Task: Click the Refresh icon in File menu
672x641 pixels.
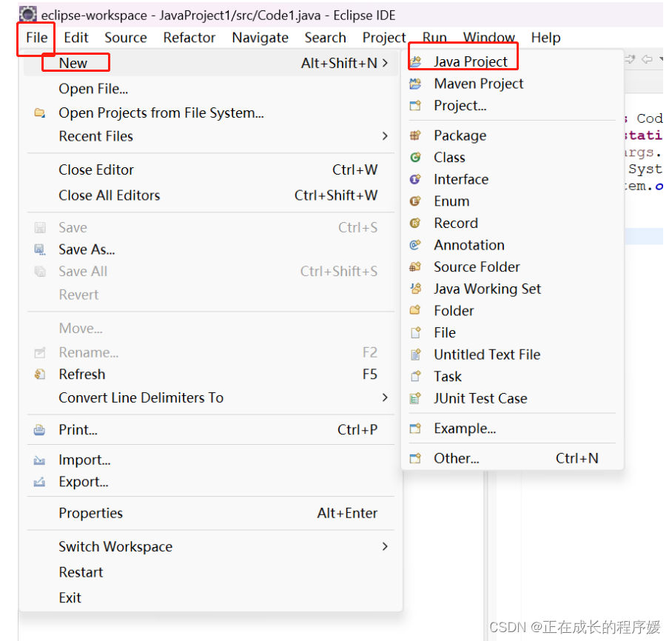Action: (x=39, y=375)
